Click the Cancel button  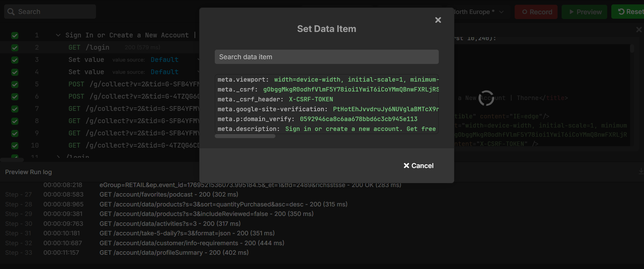(418, 166)
